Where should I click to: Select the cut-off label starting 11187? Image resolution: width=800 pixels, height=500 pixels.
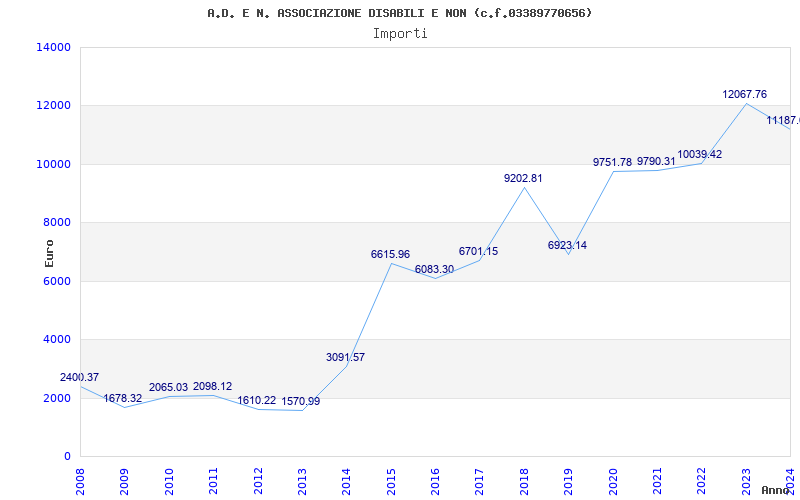[x=783, y=120]
